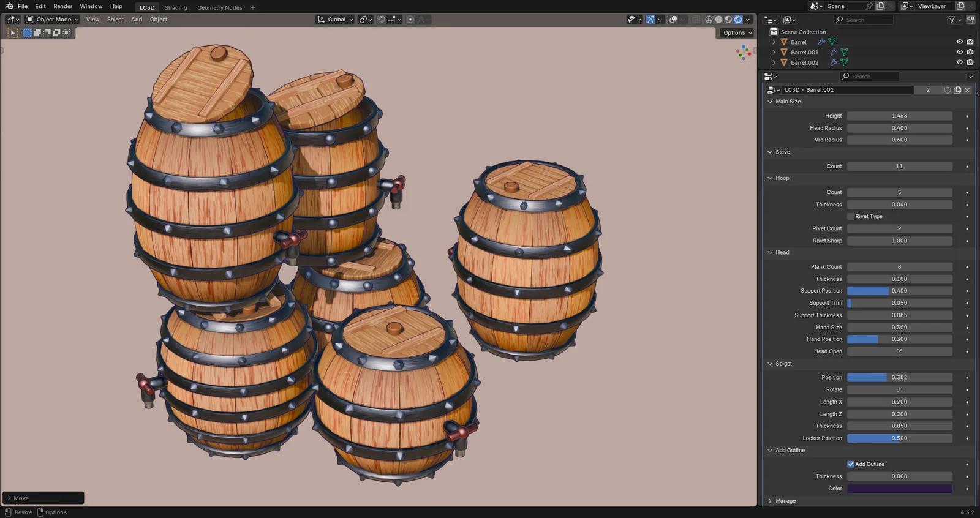This screenshot has width=980, height=518.
Task: Open the Object Mode dropdown
Action: tap(52, 20)
